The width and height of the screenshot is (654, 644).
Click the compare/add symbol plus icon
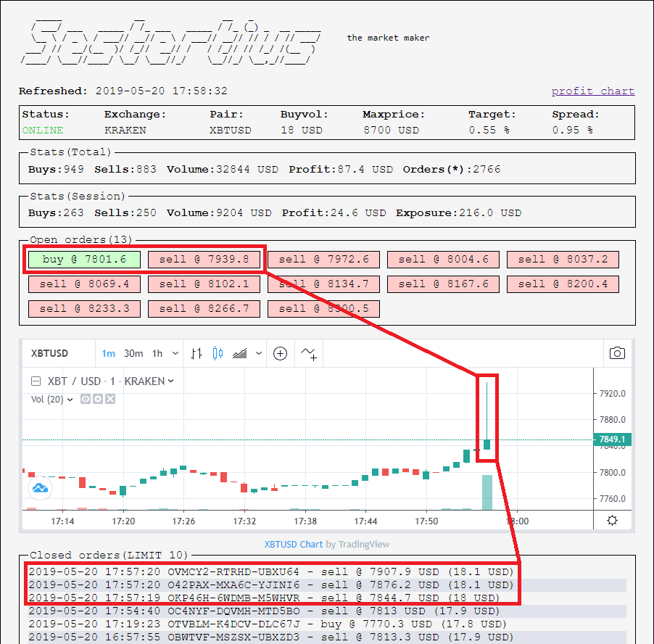[x=281, y=354]
